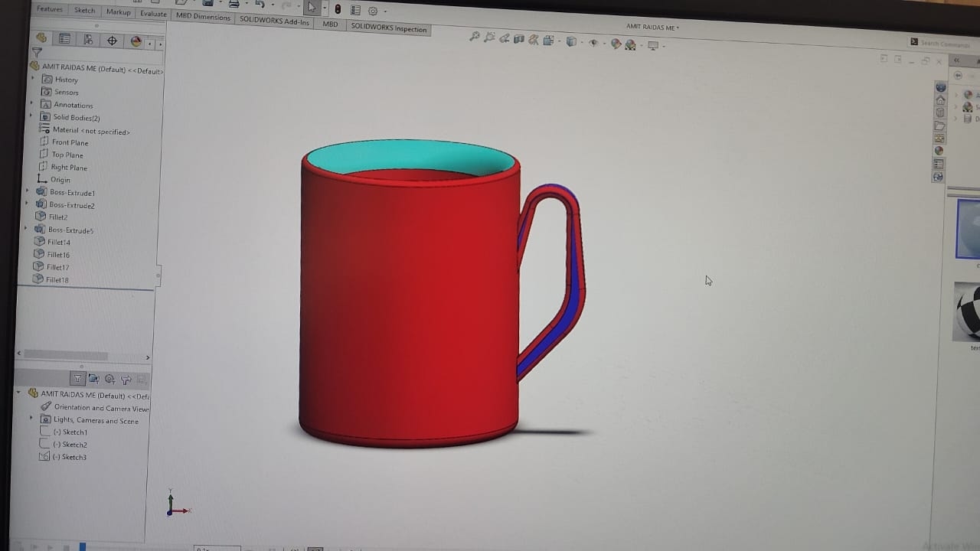Expand Lights, Cameras and Scene node
980x551 pixels.
[31, 419]
